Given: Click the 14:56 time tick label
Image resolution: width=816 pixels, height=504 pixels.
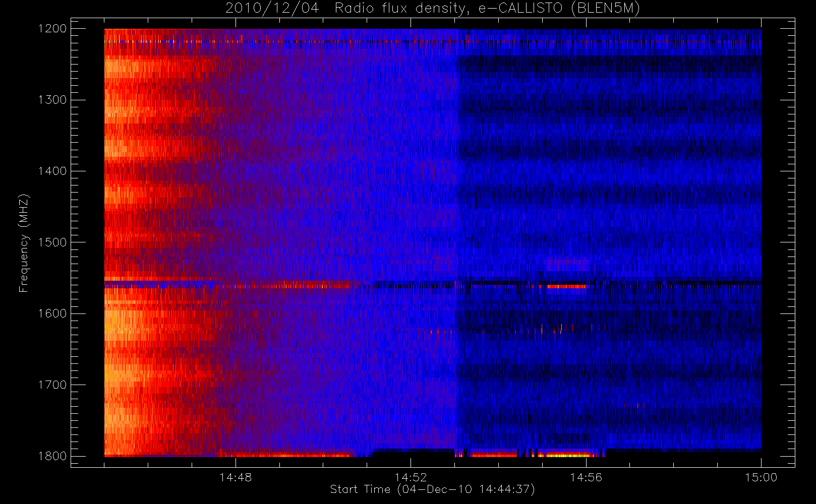Looking at the screenshot, I should click(586, 477).
